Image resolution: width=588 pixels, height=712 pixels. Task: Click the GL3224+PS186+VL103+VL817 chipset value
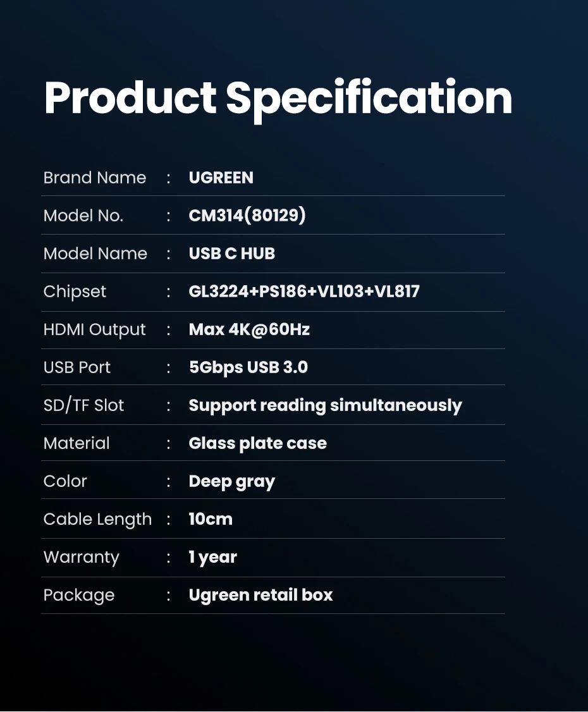pyautogui.click(x=304, y=292)
